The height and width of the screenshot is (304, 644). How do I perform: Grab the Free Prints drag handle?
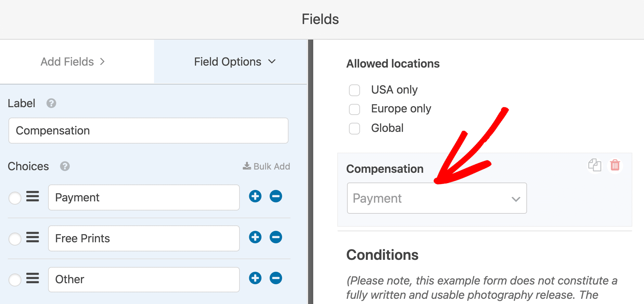coord(32,237)
